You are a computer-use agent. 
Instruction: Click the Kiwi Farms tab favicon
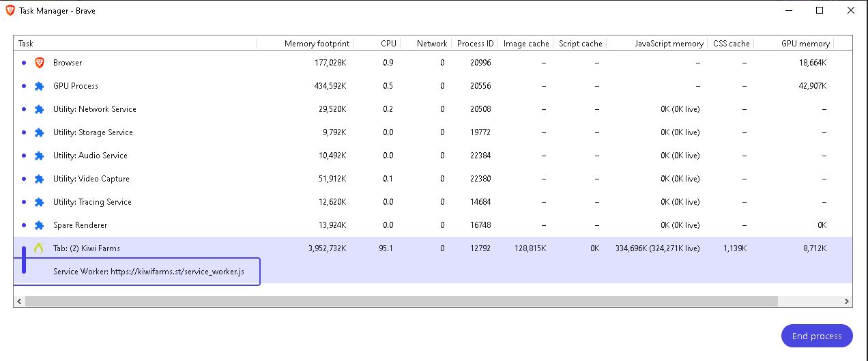[40, 248]
